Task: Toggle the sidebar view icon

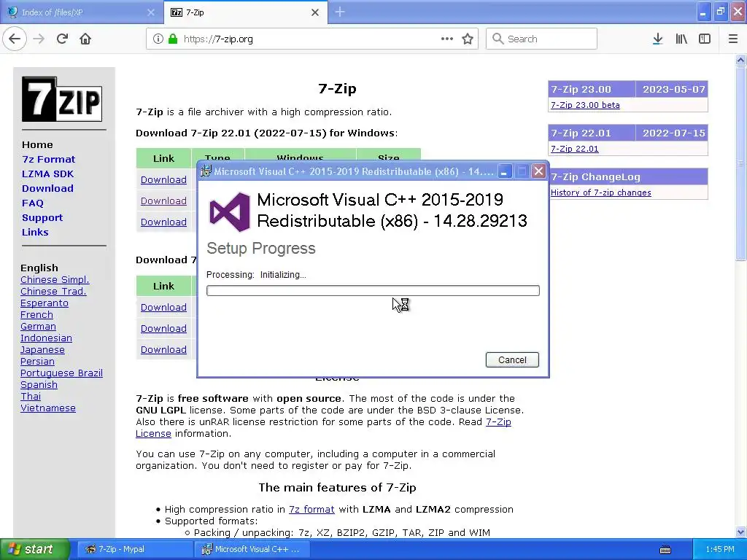Action: (705, 39)
